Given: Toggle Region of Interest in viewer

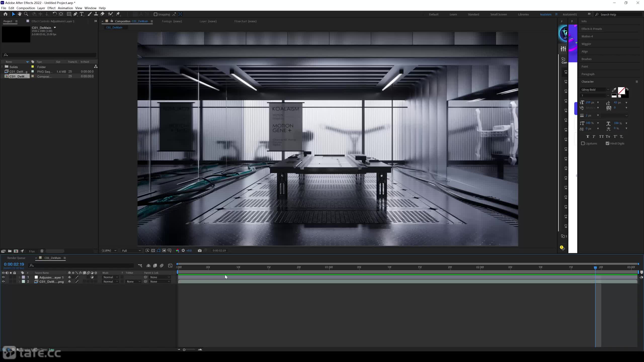Looking at the screenshot, I should pos(164,250).
